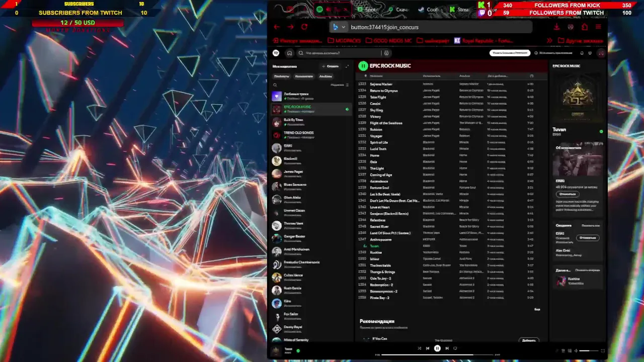
Task: Click track Flight of the Swallows
Action: click(x=386, y=123)
